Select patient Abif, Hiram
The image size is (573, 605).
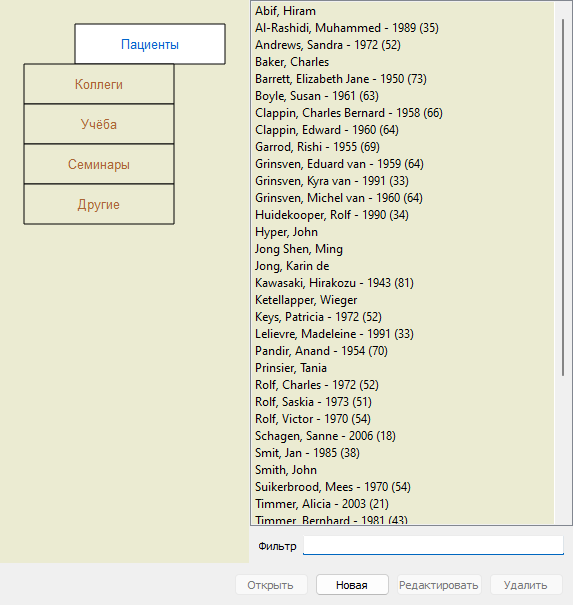[404, 11]
